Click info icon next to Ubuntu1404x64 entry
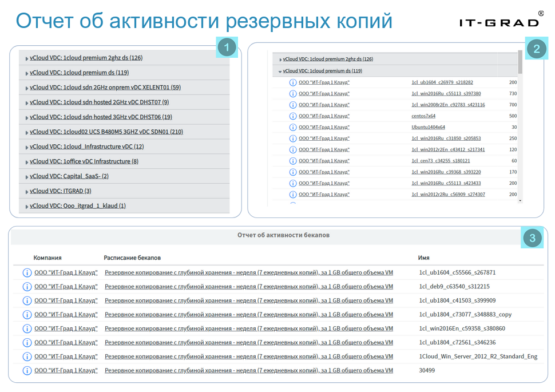The height and width of the screenshot is (392, 555). tap(293, 127)
